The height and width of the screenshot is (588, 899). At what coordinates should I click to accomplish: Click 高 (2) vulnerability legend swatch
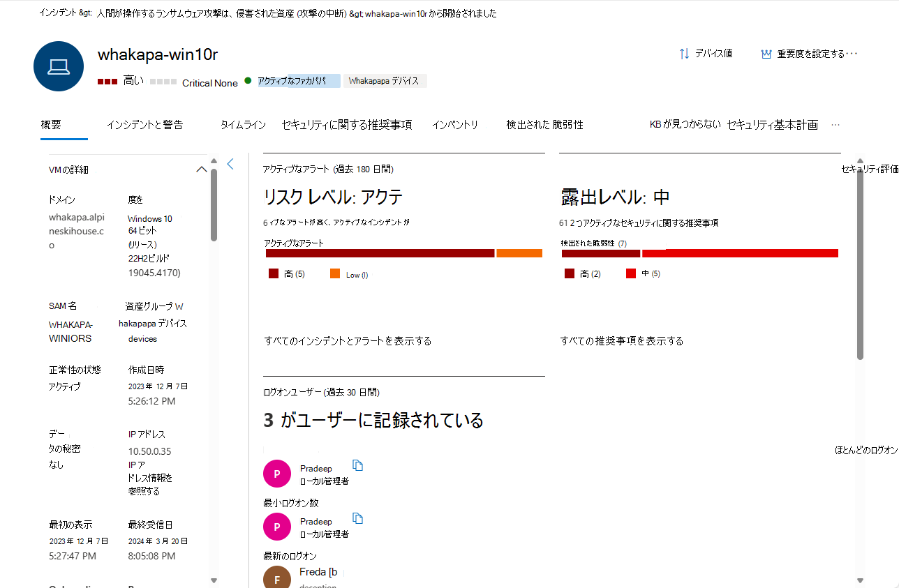[570, 274]
